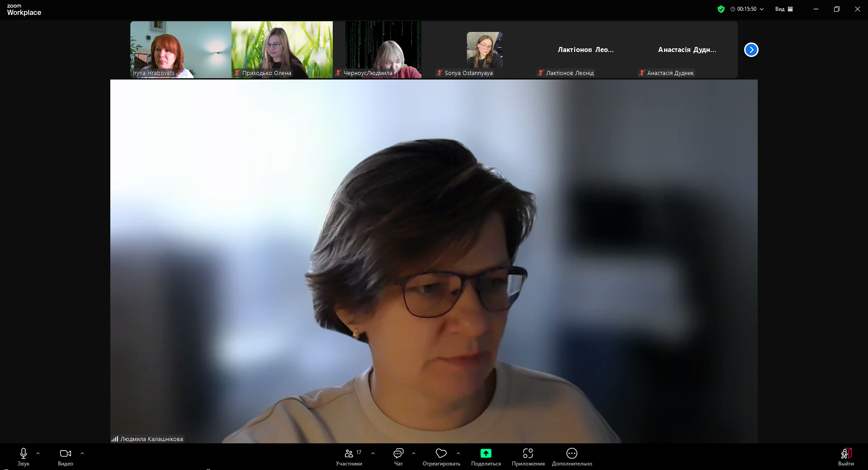
Task: Show next participants with blue arrow button
Action: click(751, 50)
